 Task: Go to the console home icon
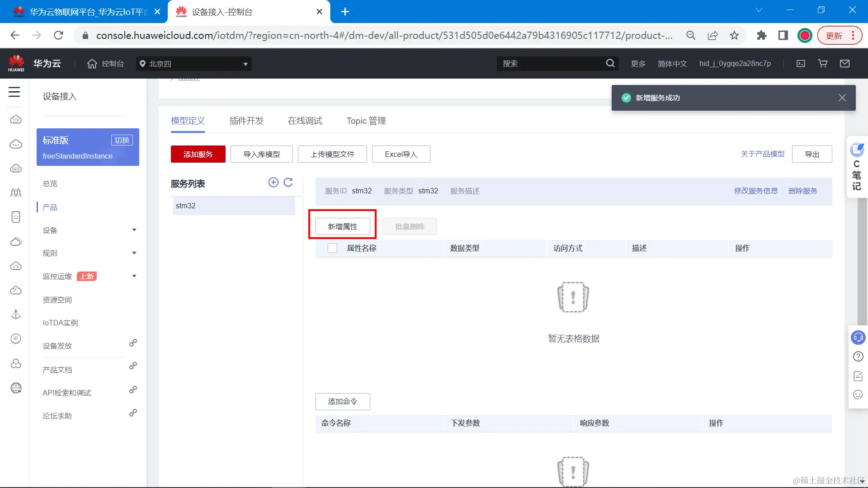92,64
